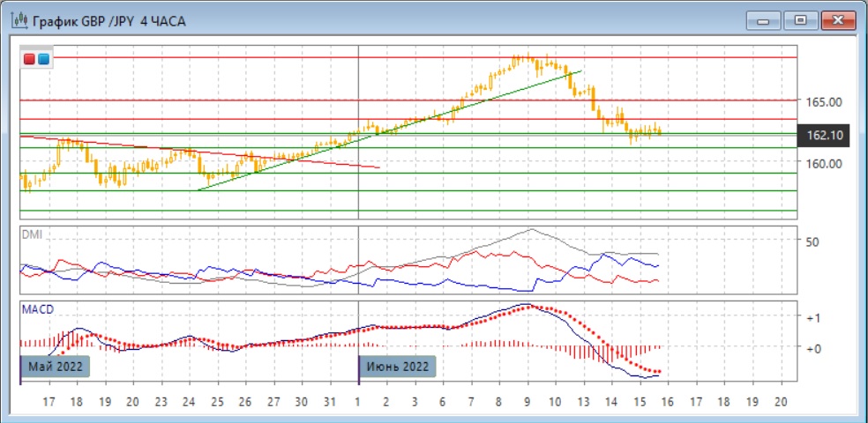868x423 pixels.
Task: Click the Май 2022 month marker
Action: pyautogui.click(x=56, y=366)
